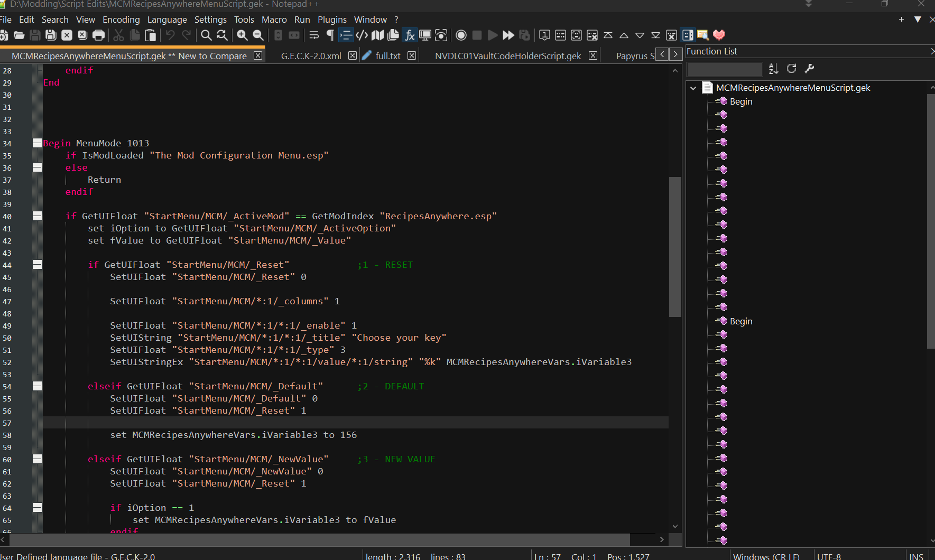Close the MCMRecipesAnywhereMenuScript.gek tab

coord(257,55)
